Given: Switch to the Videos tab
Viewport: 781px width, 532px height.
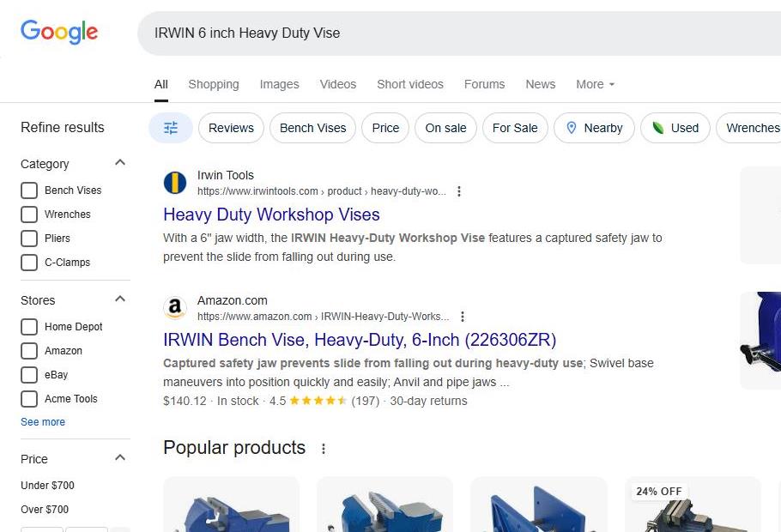Looking at the screenshot, I should coord(338,84).
